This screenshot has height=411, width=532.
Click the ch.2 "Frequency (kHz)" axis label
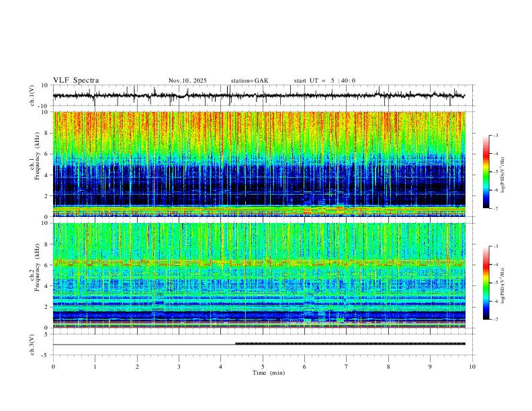(x=37, y=267)
